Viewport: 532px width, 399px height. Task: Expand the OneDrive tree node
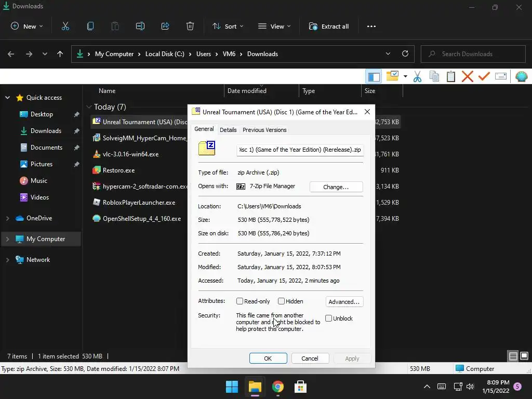click(7, 218)
